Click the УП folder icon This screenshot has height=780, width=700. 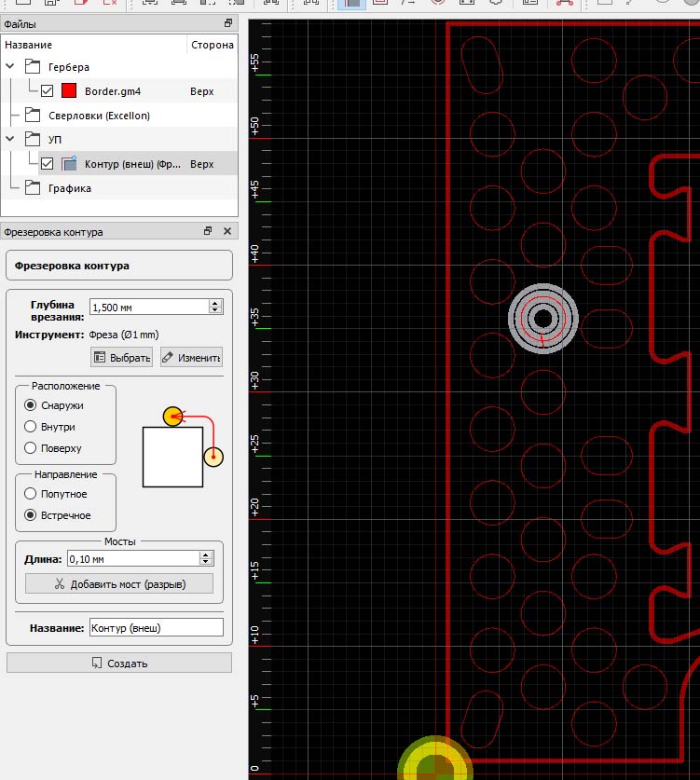33,139
